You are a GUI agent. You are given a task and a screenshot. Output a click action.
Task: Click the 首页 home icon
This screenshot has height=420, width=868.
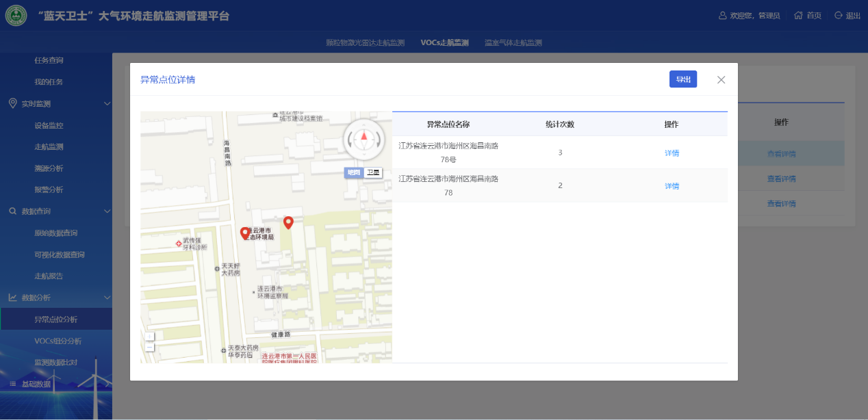[798, 16]
